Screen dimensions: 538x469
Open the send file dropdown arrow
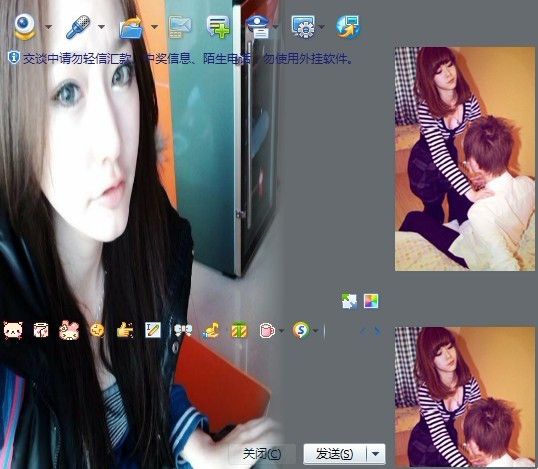click(x=154, y=26)
